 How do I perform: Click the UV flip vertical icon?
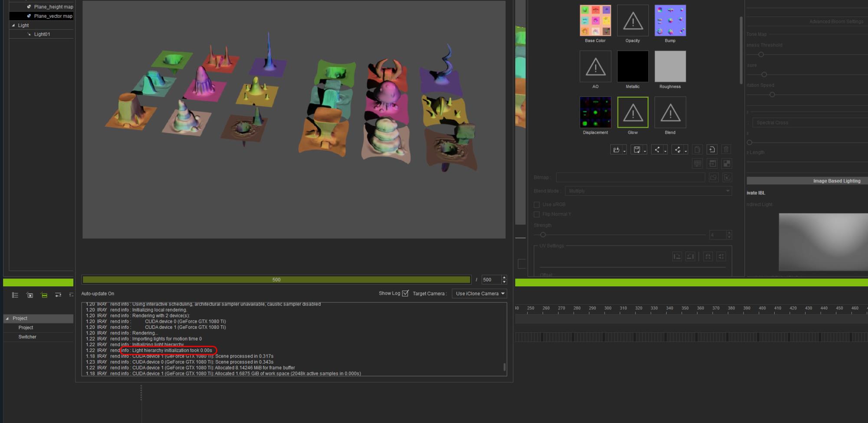coord(721,256)
